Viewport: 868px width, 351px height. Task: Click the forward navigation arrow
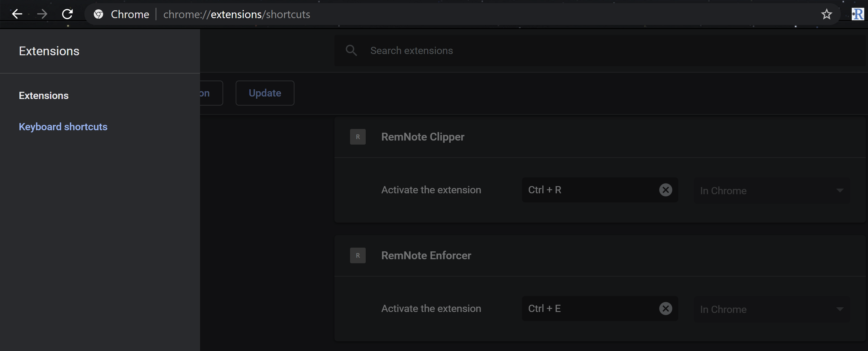pyautogui.click(x=42, y=14)
